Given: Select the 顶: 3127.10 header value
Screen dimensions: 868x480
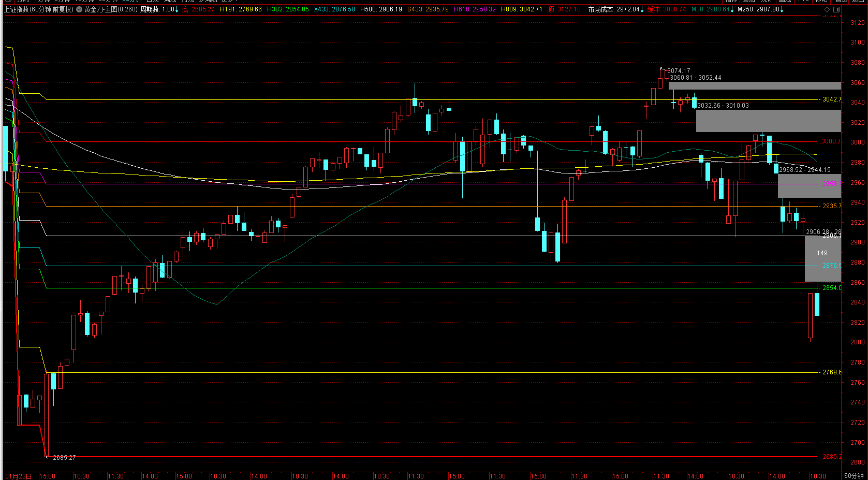Looking at the screenshot, I should pos(564,9).
